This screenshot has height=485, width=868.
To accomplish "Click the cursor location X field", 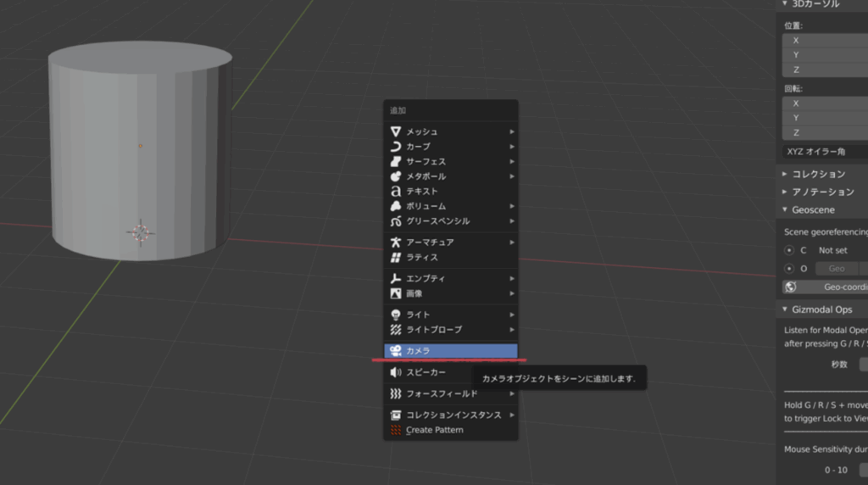I will (x=824, y=40).
